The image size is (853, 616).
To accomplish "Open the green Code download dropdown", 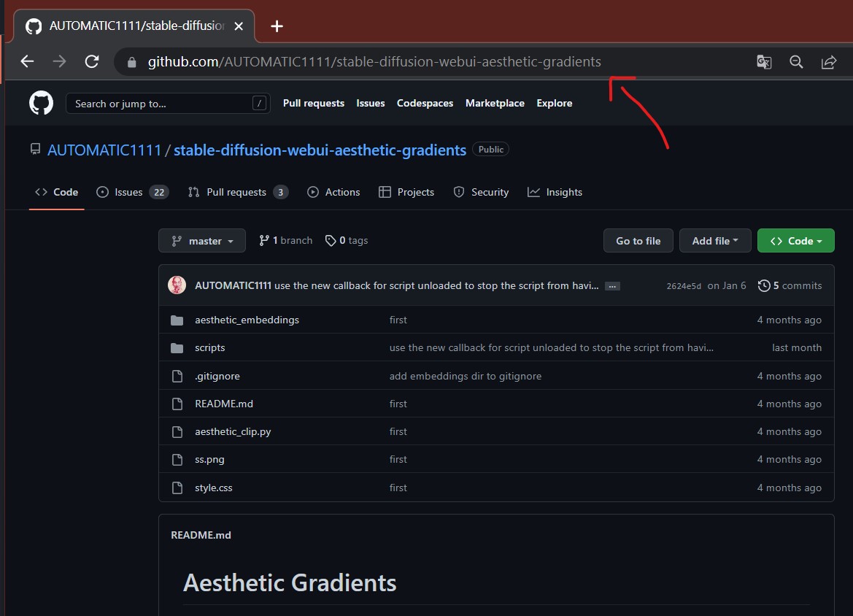I will pyautogui.click(x=795, y=240).
